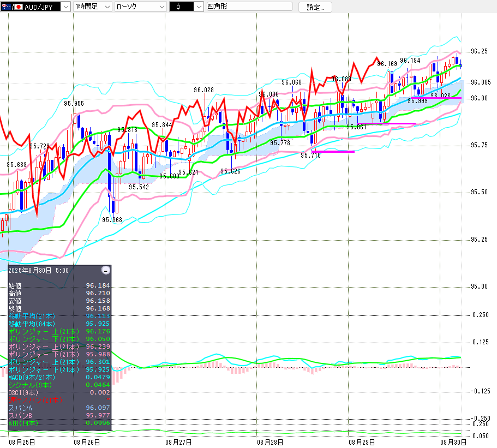Click the 96.068 high price label
Viewport: 497px width, 448px height.
292,82
